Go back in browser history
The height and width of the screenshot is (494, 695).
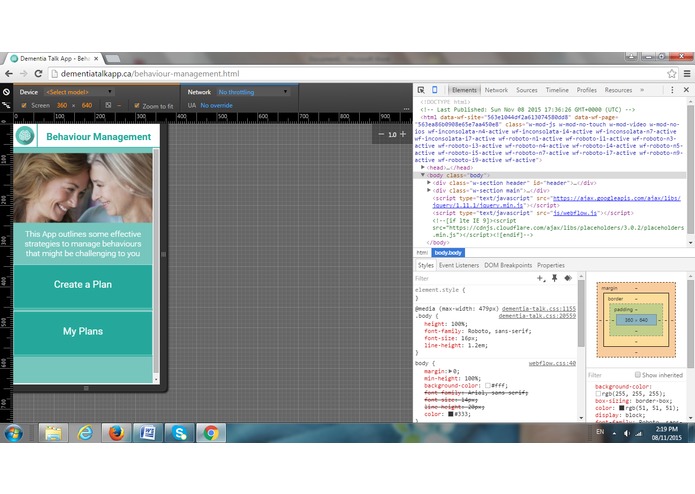coord(8,74)
